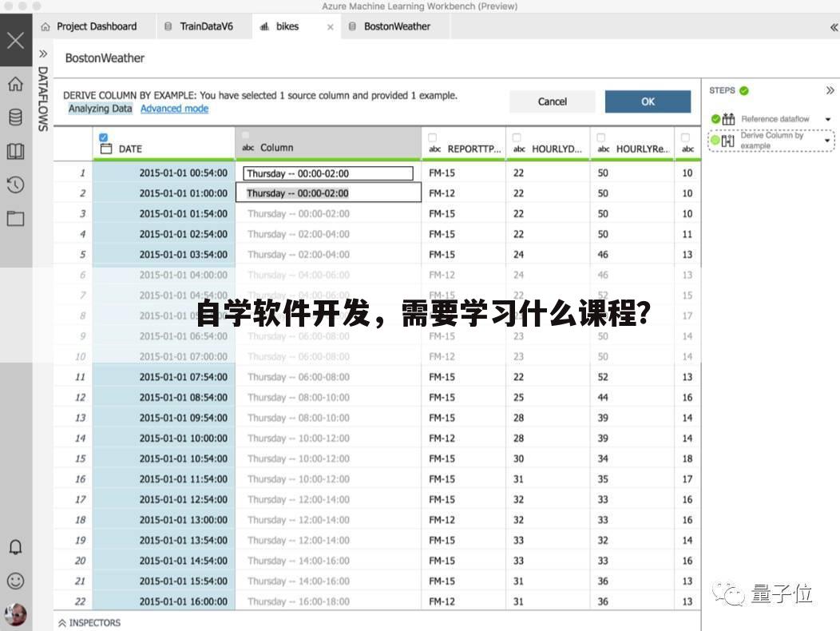Select the DATE cell 2015-01-01 16:00:00

click(164, 601)
